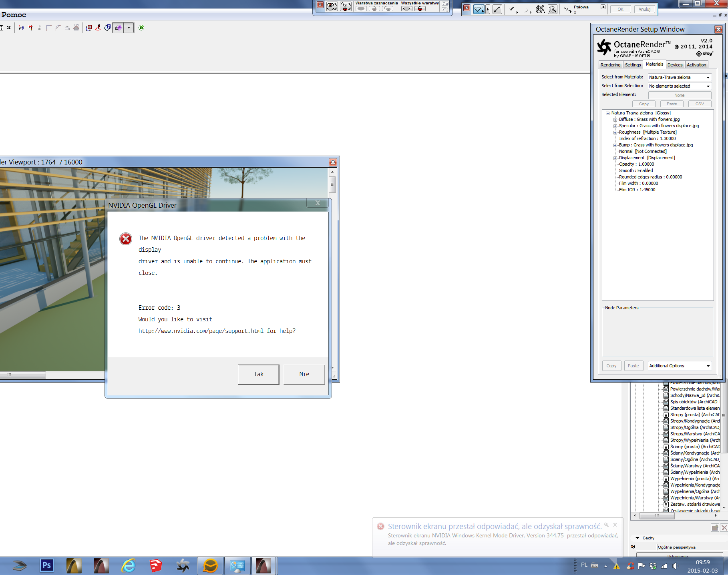Screen dimensions: 728x575
Task: Toggle visibility oval under Warstwa zaznaczenia
Action: coord(361,9)
